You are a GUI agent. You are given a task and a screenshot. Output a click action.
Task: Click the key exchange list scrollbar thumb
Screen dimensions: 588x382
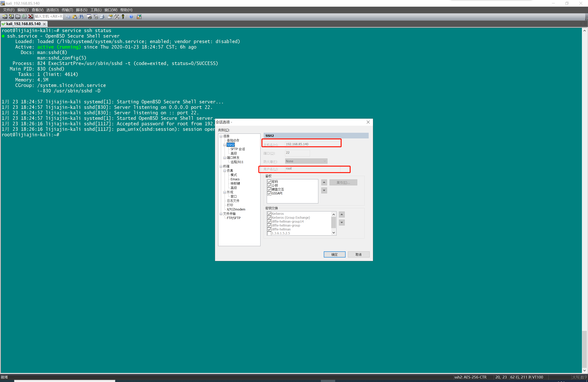coord(334,223)
